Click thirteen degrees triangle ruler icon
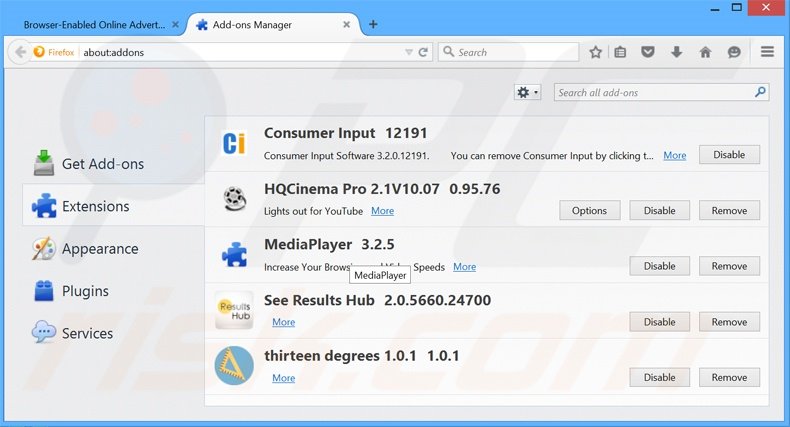The height and width of the screenshot is (427, 790). pyautogui.click(x=234, y=366)
